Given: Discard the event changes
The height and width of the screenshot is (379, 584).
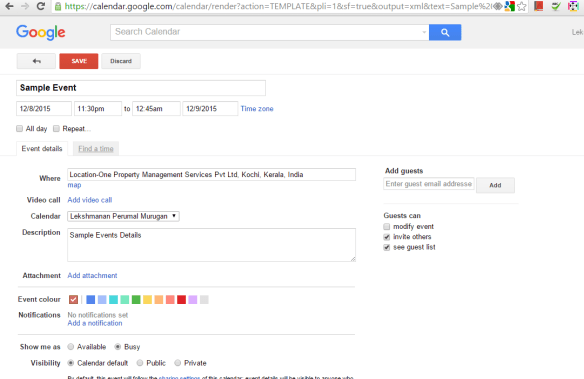Looking at the screenshot, I should (x=121, y=61).
